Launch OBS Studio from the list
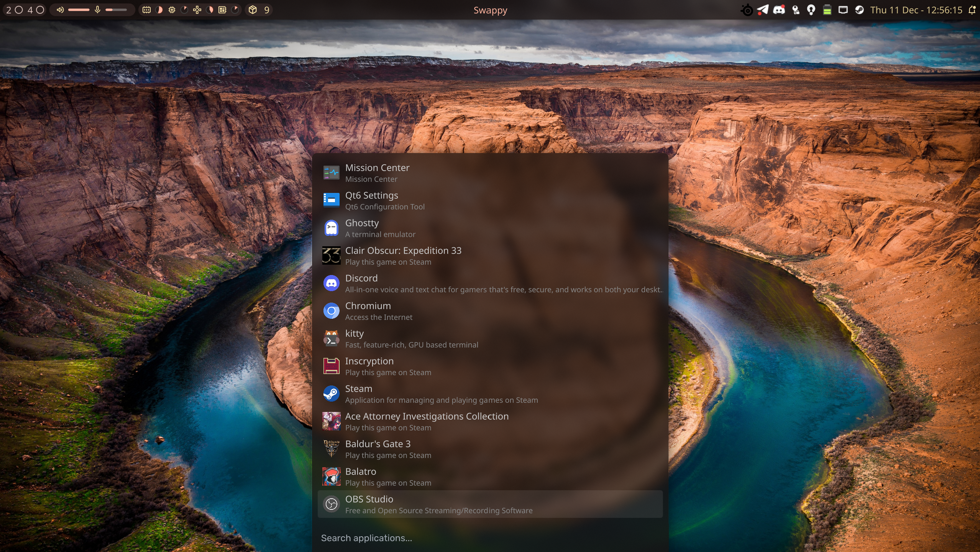The height and width of the screenshot is (552, 980). click(490, 504)
